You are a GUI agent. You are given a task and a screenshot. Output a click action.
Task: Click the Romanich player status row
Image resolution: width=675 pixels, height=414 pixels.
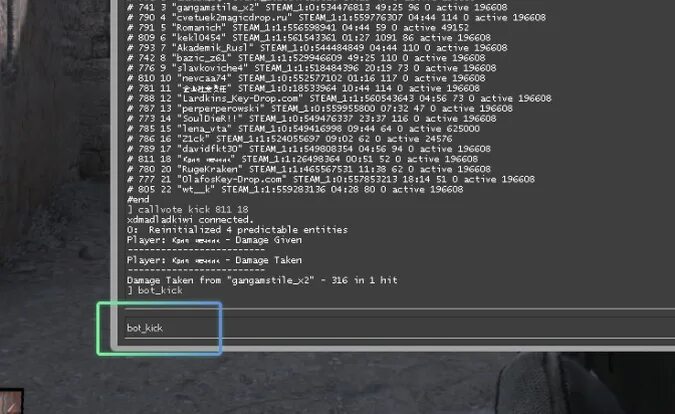(298, 28)
